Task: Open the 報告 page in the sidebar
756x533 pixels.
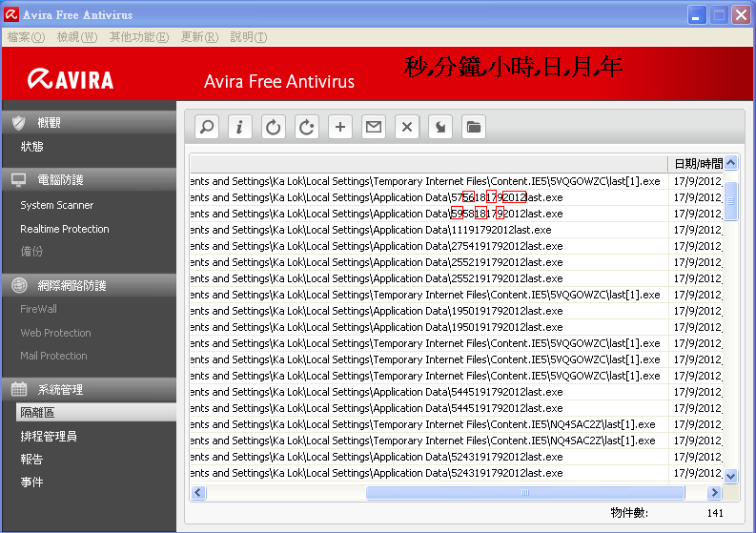Action: tap(31, 460)
